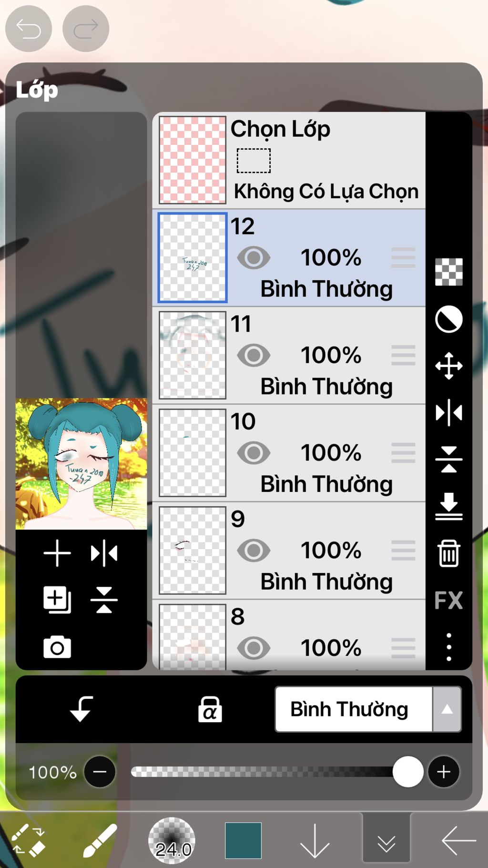This screenshot has width=488, height=868.
Task: Tap the undo arrow button
Action: (x=29, y=29)
